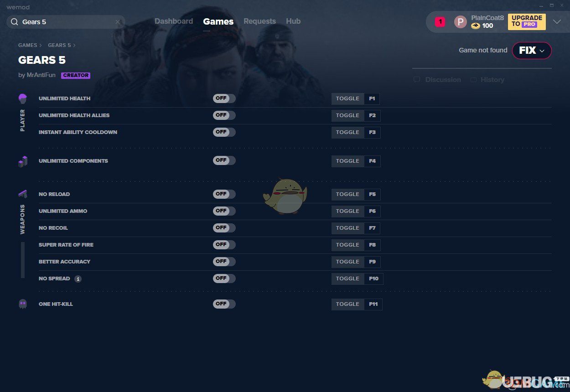Switch to the History tab
The image size is (570, 392).
coord(492,80)
